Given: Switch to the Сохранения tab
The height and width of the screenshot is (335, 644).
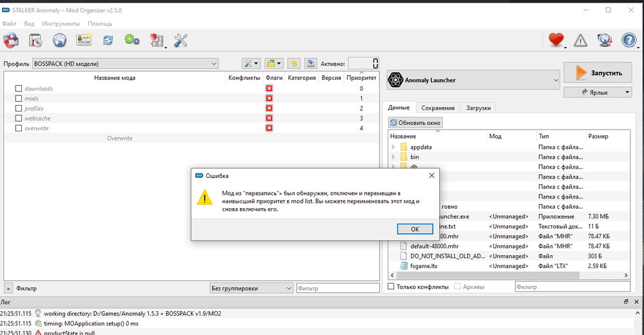Looking at the screenshot, I should tap(438, 108).
